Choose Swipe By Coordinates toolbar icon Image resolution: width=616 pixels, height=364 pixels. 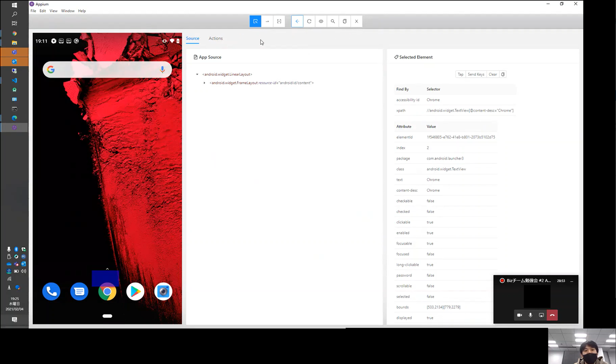[267, 21]
